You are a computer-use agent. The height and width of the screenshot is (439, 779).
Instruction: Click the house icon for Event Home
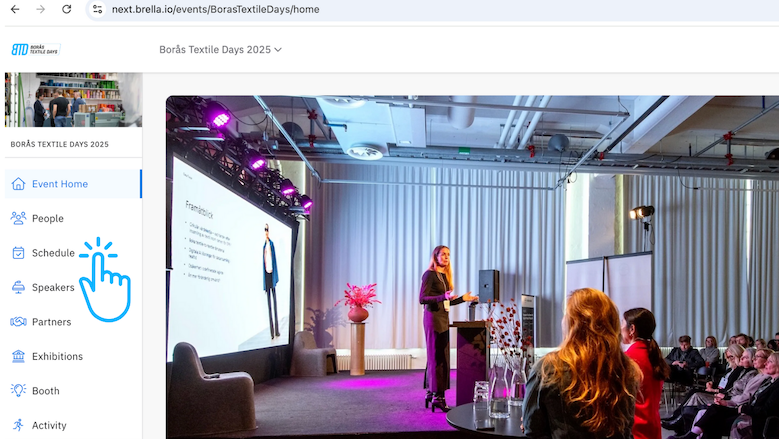click(18, 184)
